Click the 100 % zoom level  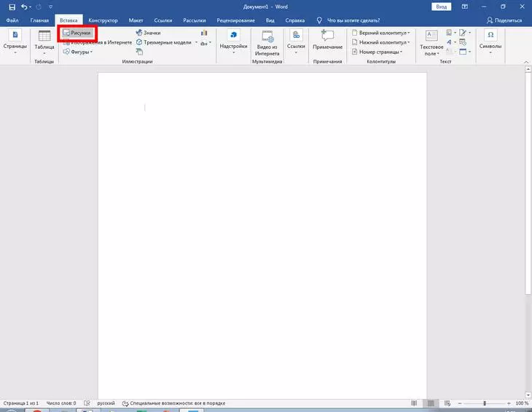click(522, 403)
